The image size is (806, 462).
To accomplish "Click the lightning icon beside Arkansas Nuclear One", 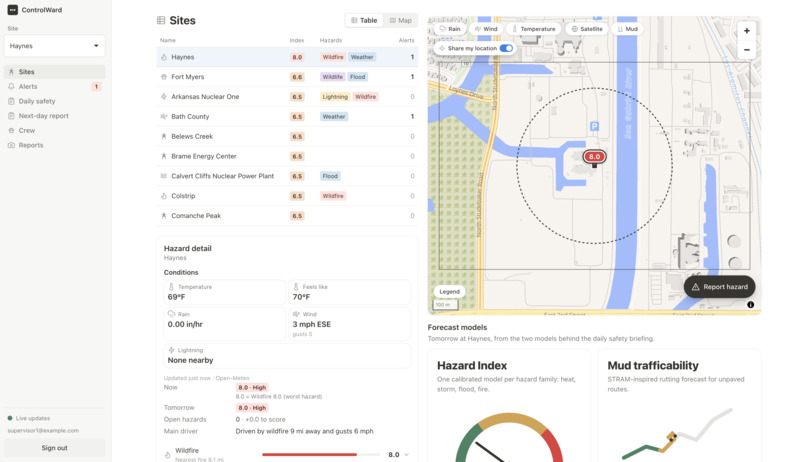I will (x=164, y=97).
